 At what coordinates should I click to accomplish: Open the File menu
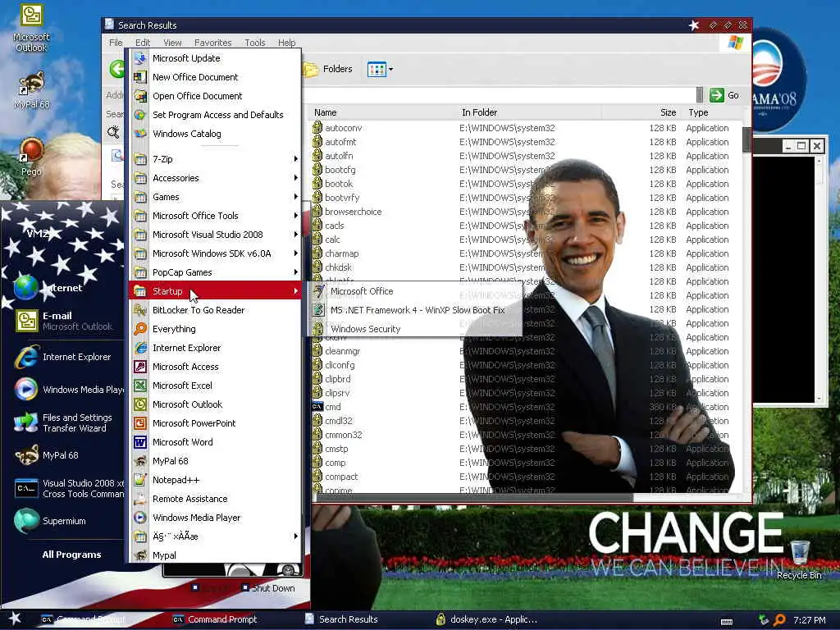(x=116, y=43)
